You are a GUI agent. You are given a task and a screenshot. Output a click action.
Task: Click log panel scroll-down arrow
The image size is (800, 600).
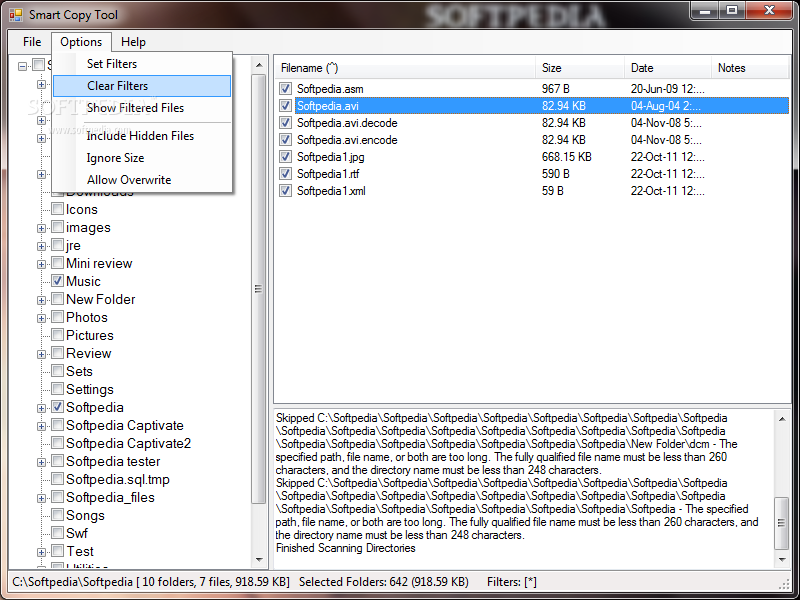point(782,560)
